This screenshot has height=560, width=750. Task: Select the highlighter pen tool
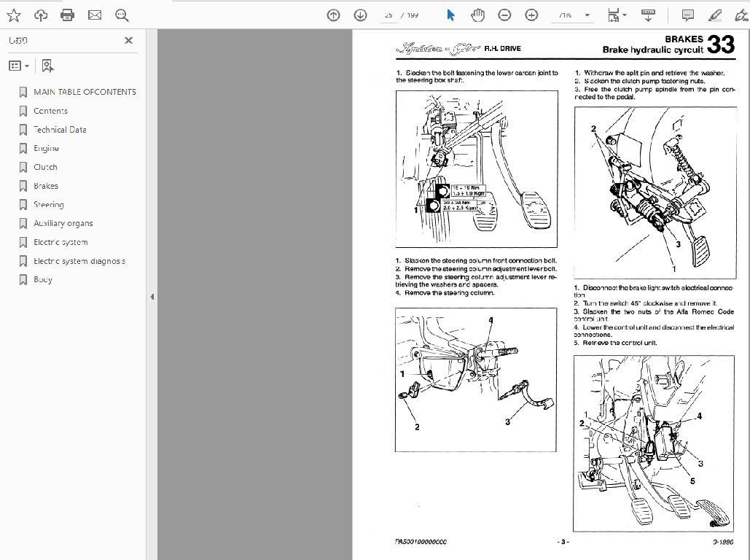point(715,15)
